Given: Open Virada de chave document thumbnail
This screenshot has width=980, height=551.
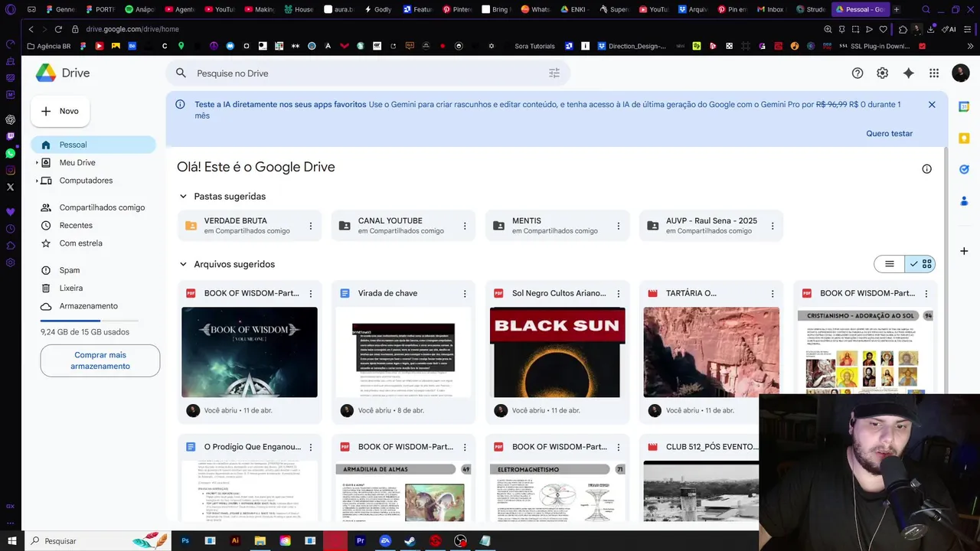Looking at the screenshot, I should (x=403, y=352).
